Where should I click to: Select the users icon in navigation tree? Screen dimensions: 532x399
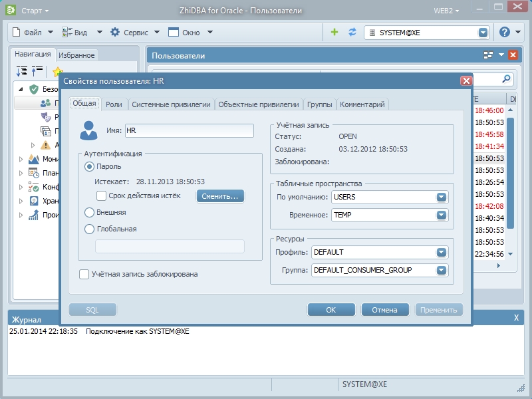(x=45, y=103)
